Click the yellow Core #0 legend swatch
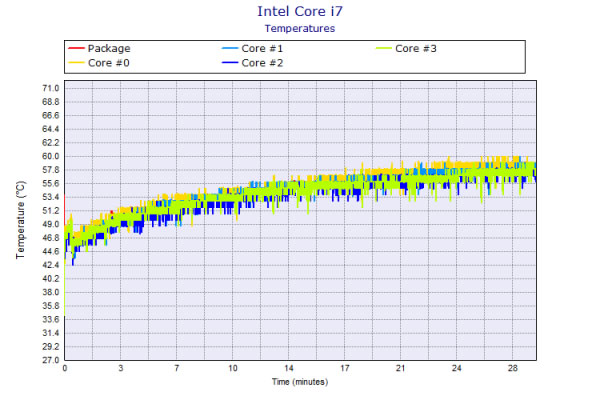The image size is (600, 400). [76, 63]
